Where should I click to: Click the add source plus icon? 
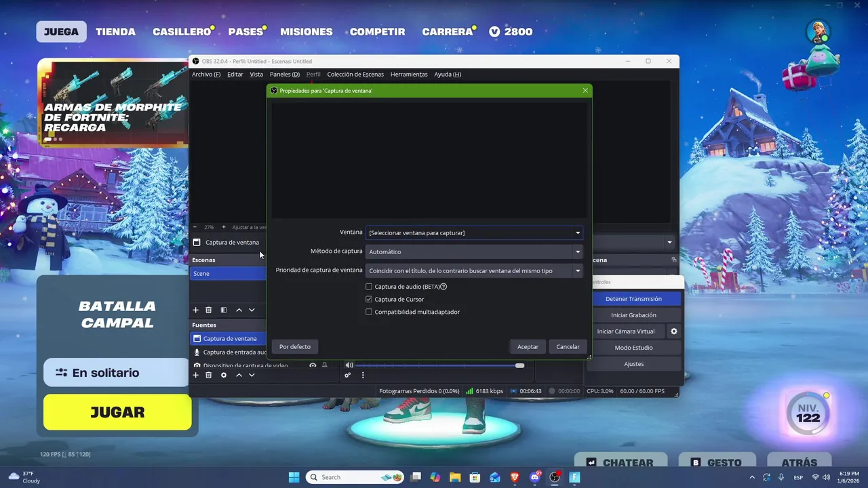[x=196, y=375]
